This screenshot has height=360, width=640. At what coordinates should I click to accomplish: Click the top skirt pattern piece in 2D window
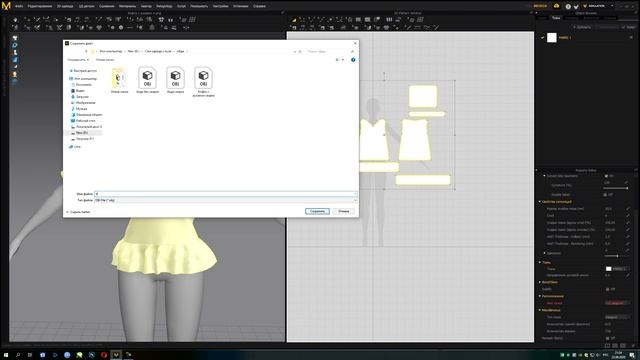(423, 96)
